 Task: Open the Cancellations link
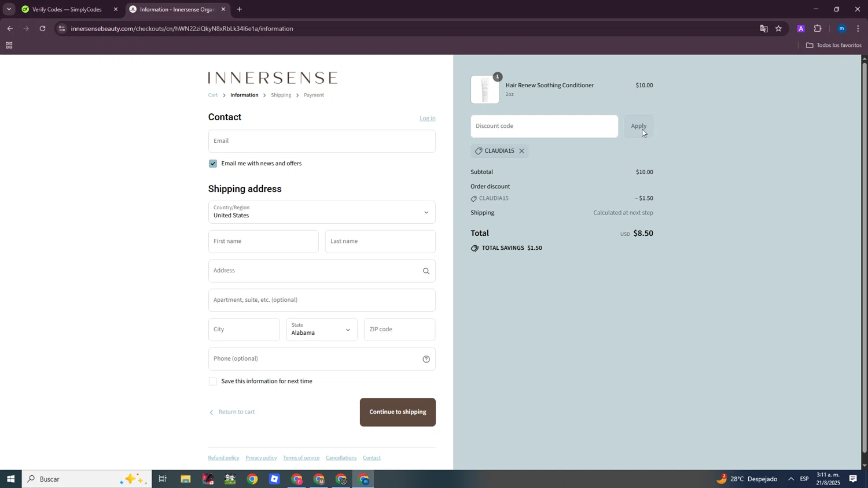click(341, 458)
